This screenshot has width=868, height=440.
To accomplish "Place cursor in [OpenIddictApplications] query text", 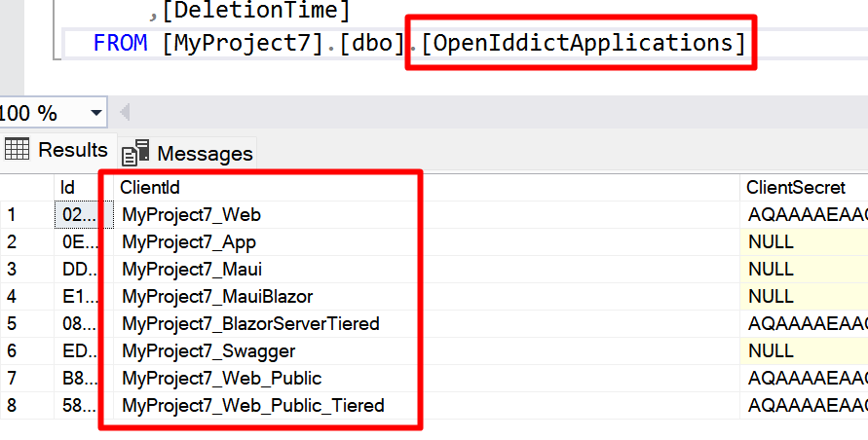I will [581, 44].
